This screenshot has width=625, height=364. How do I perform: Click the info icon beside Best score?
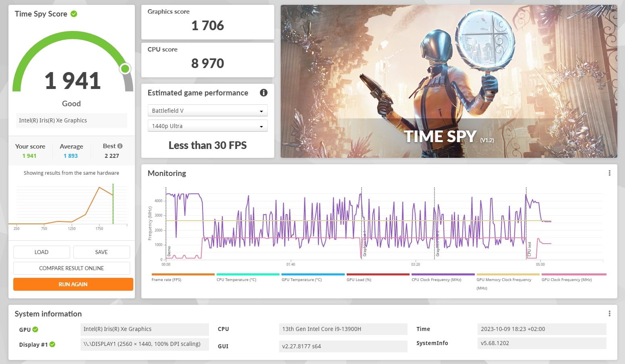pyautogui.click(x=120, y=146)
